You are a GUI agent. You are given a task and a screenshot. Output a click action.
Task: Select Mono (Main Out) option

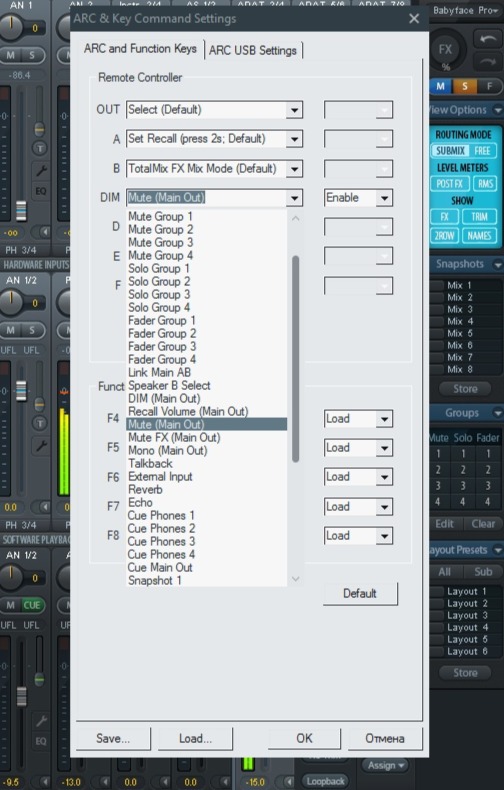(207, 451)
